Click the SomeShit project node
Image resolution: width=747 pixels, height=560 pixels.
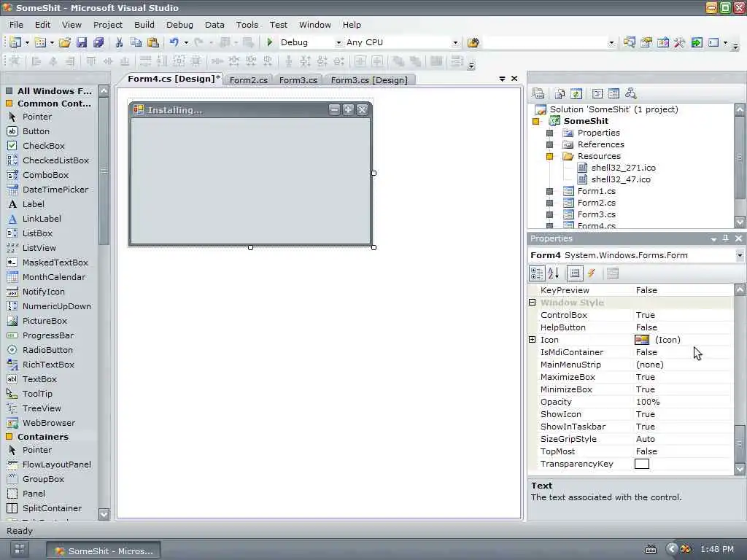(x=586, y=121)
